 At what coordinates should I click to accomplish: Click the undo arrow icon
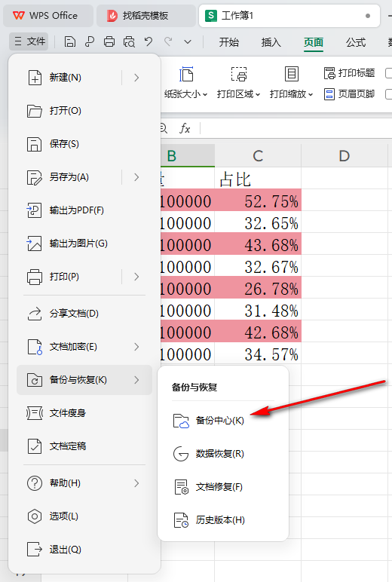pyautogui.click(x=149, y=41)
